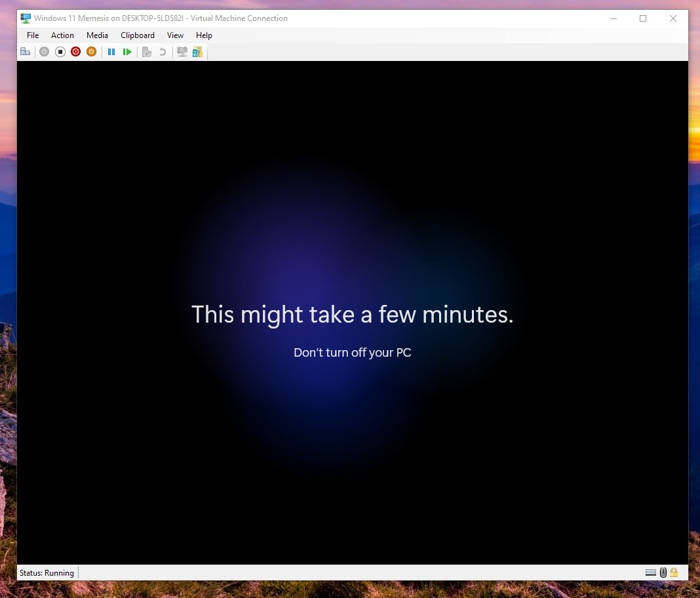Viewport: 700px width, 598px height.
Task: Open the Clipboard menu
Action: point(138,35)
